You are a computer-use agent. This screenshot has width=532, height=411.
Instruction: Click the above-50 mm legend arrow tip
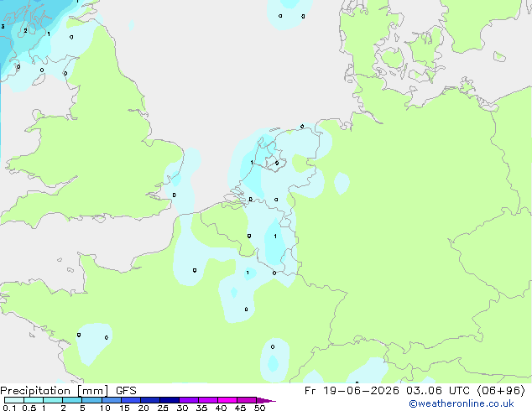point(266,400)
